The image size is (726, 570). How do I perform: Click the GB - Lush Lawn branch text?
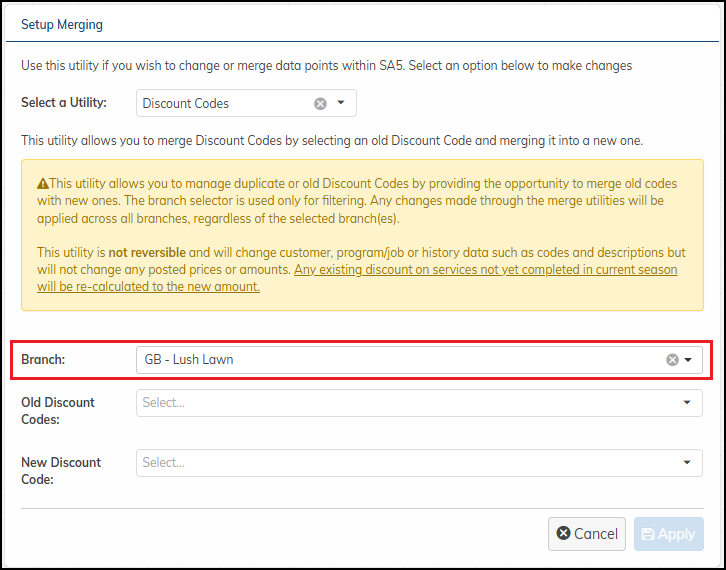point(189,359)
